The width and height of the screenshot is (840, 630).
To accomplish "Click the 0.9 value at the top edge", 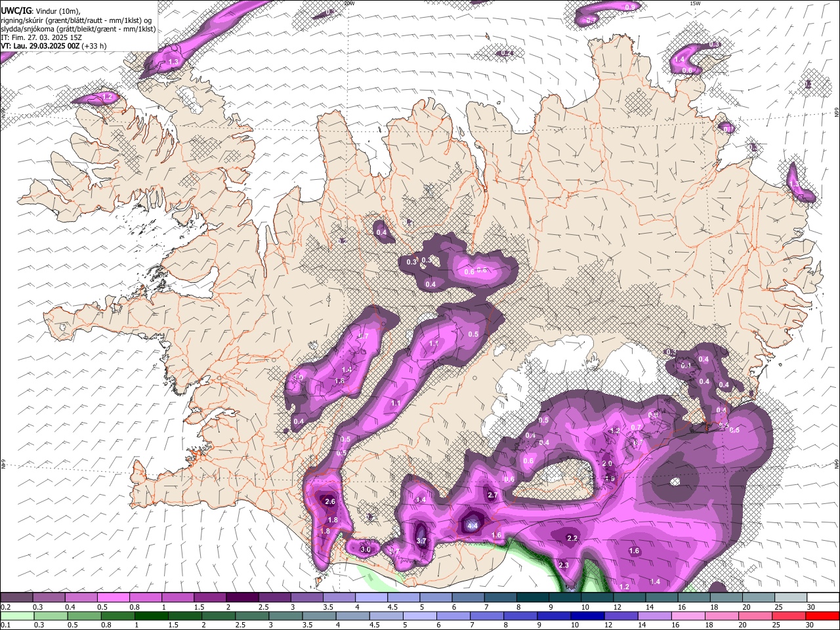I will point(630,7).
